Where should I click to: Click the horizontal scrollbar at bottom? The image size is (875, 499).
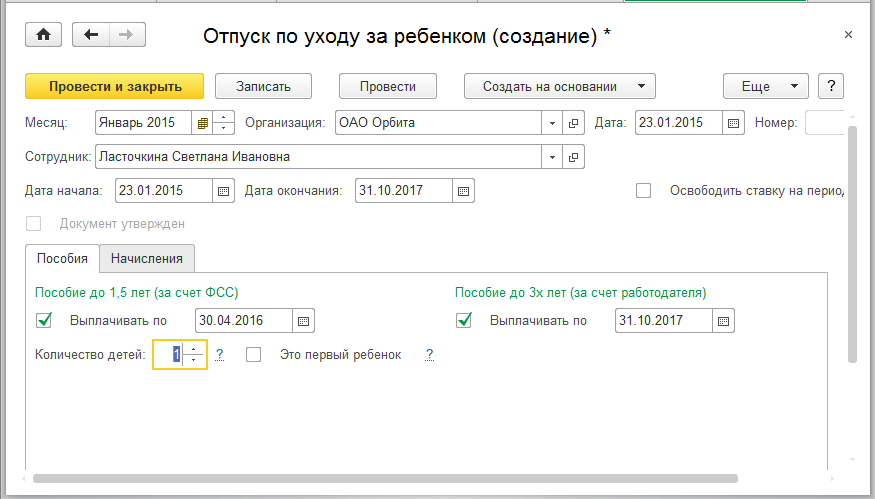(x=385, y=478)
